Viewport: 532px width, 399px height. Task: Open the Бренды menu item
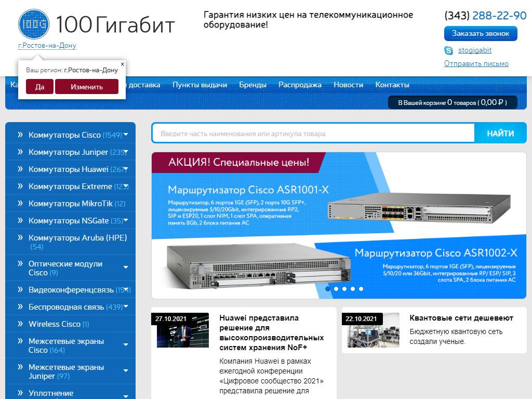252,85
